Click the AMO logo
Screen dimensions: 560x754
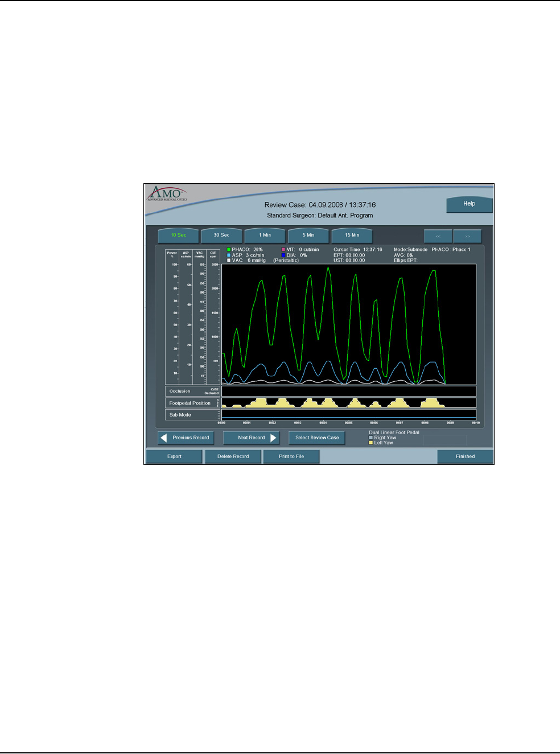click(x=166, y=193)
